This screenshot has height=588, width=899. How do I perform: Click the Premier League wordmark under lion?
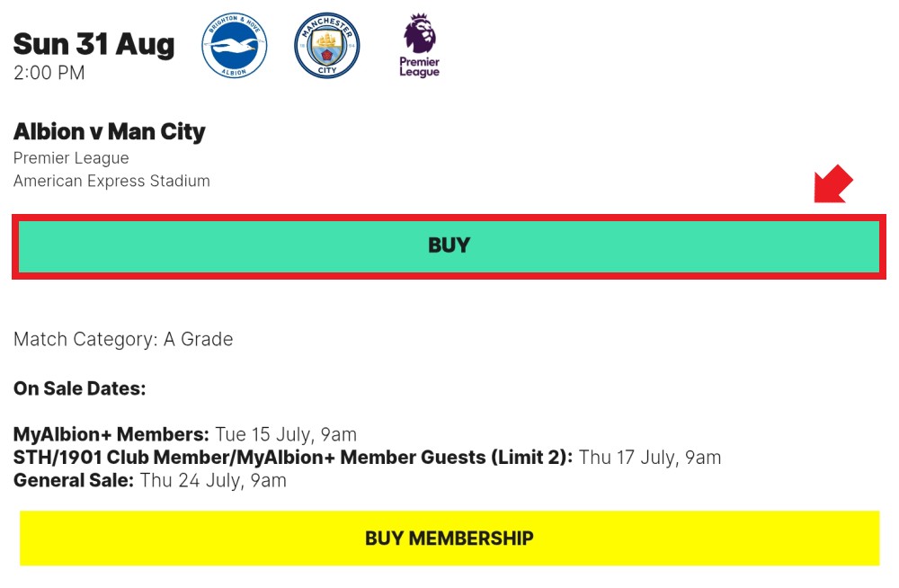tap(420, 67)
